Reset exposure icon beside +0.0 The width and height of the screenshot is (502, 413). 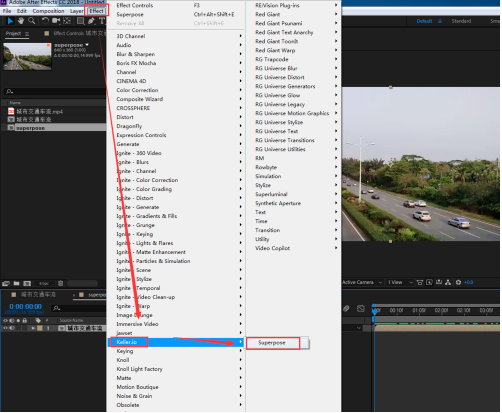[459, 283]
